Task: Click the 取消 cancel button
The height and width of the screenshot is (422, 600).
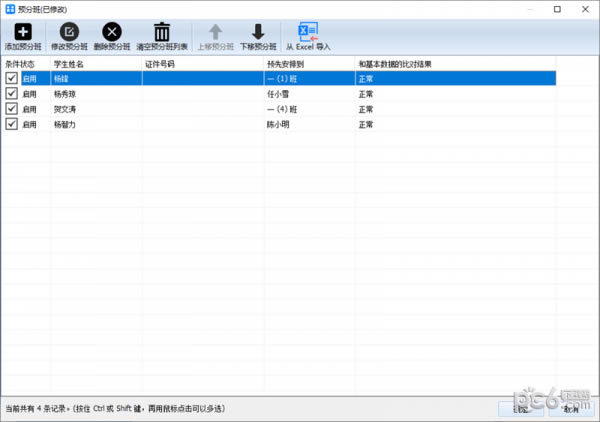Action: pos(570,408)
